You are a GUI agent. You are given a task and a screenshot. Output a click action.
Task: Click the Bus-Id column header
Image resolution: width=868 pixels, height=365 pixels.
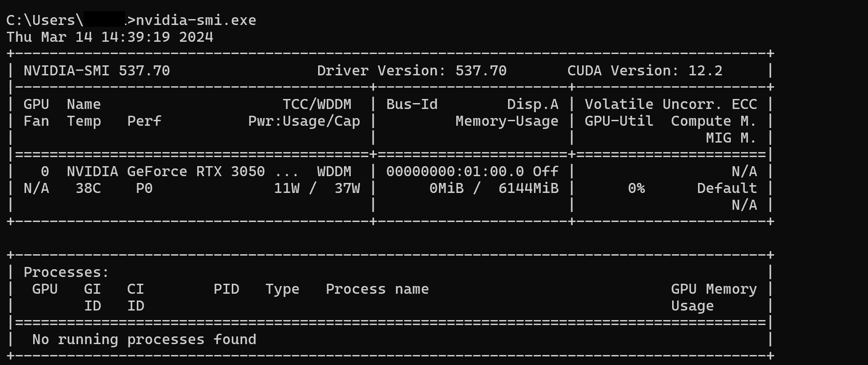coord(412,104)
